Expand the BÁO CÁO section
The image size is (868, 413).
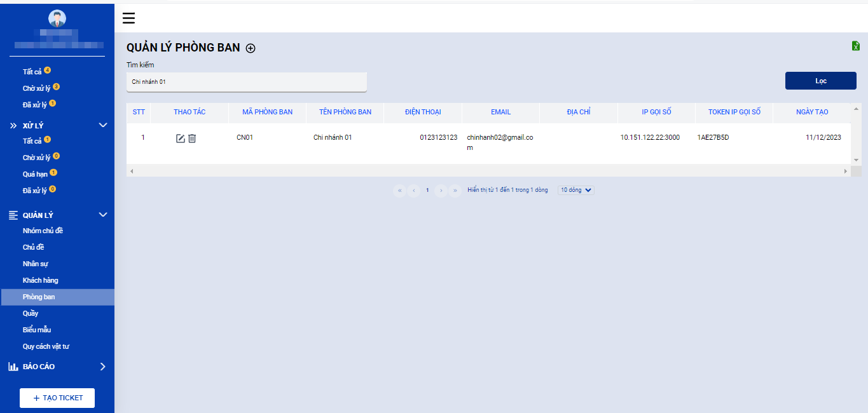tap(57, 367)
